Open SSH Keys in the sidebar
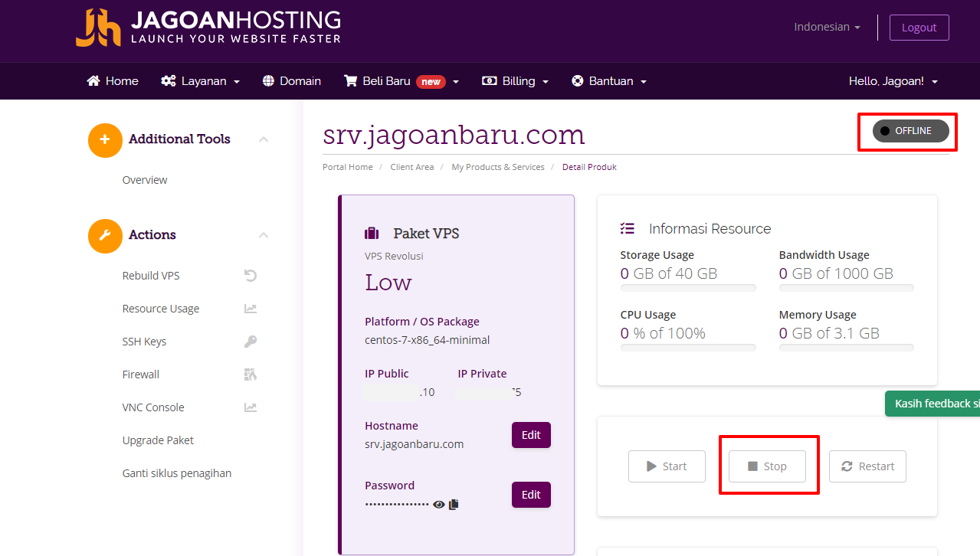 [144, 342]
